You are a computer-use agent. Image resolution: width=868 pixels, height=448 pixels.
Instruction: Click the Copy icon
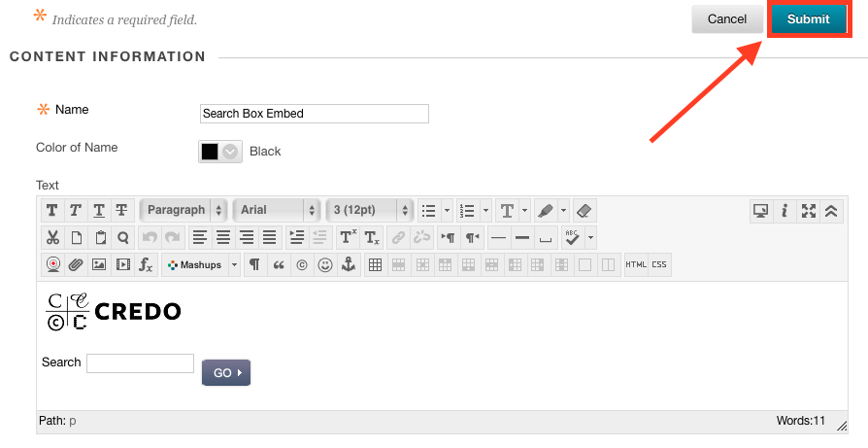[76, 237]
